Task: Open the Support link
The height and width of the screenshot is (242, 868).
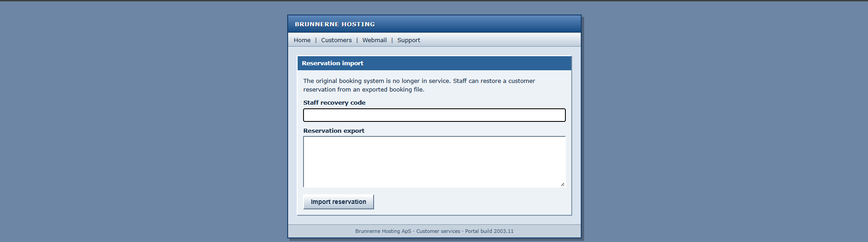Action: point(408,40)
